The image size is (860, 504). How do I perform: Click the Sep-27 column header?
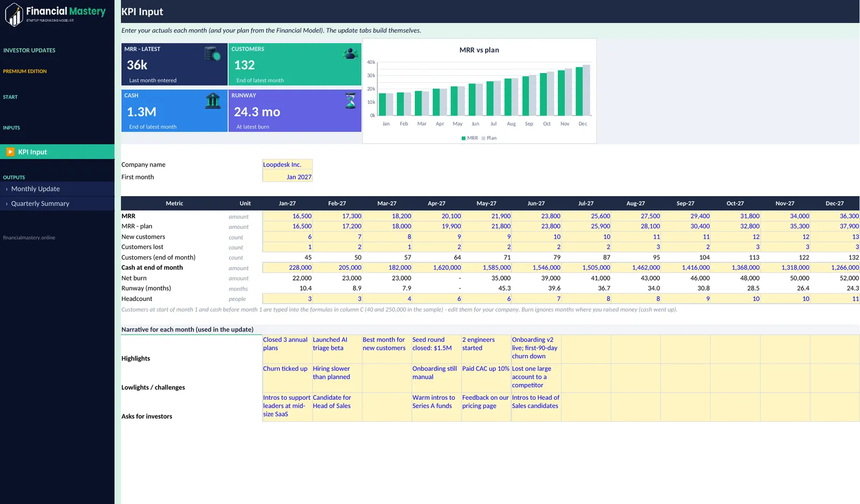point(685,204)
